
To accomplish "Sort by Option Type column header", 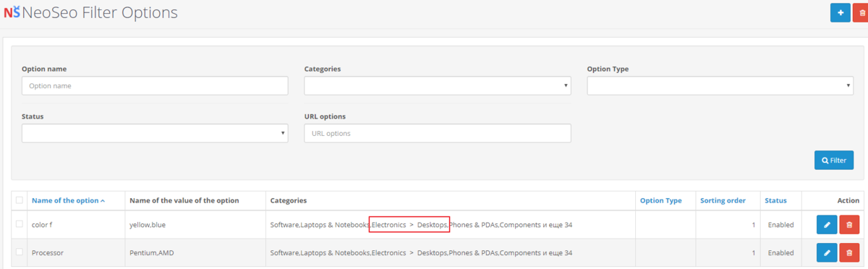I will click(x=661, y=200).
